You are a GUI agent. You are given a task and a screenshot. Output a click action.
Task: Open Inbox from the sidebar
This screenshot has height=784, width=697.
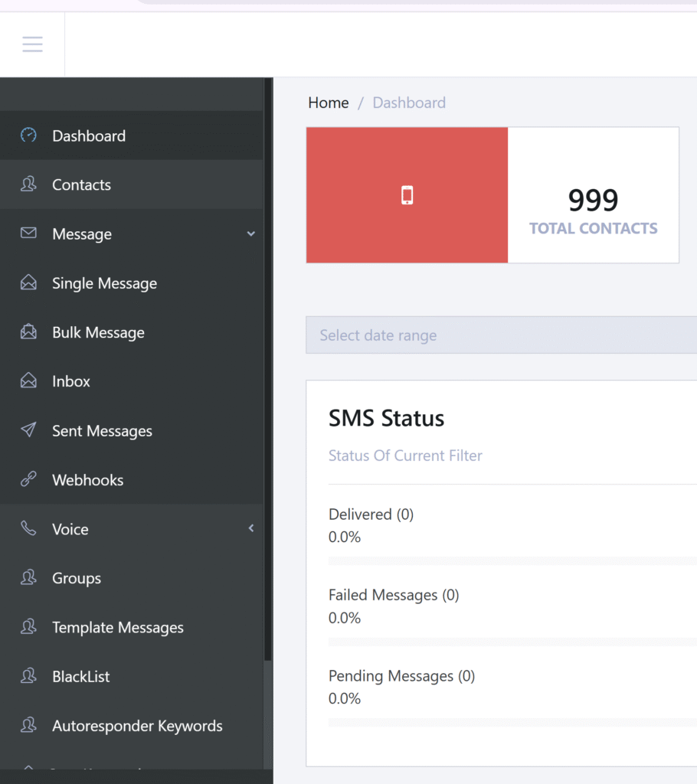click(71, 381)
